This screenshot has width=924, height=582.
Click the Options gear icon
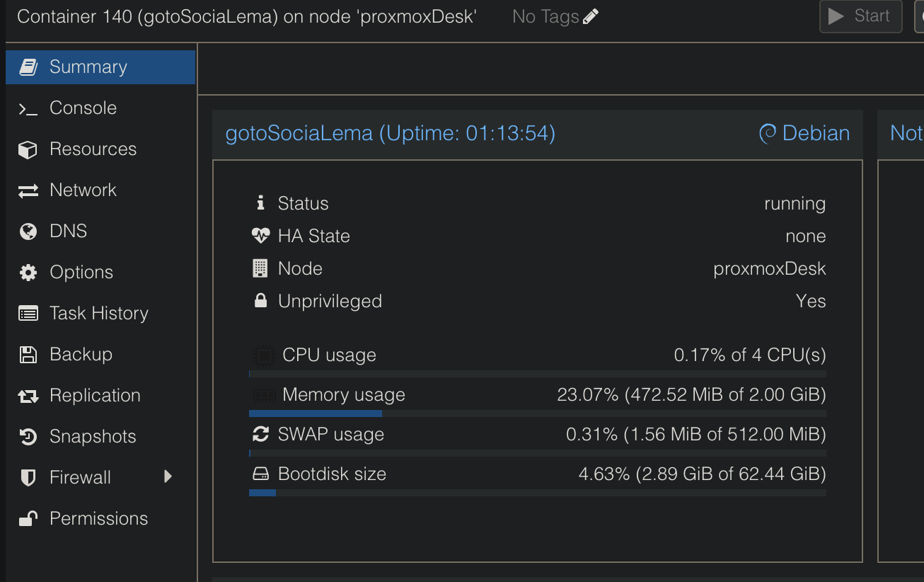[x=28, y=273]
